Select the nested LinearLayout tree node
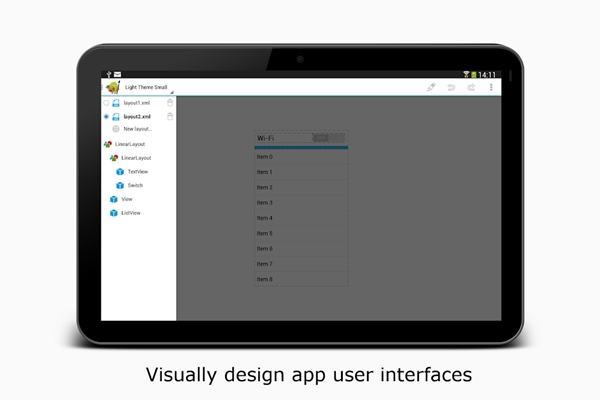The height and width of the screenshot is (400, 600). pos(136,158)
